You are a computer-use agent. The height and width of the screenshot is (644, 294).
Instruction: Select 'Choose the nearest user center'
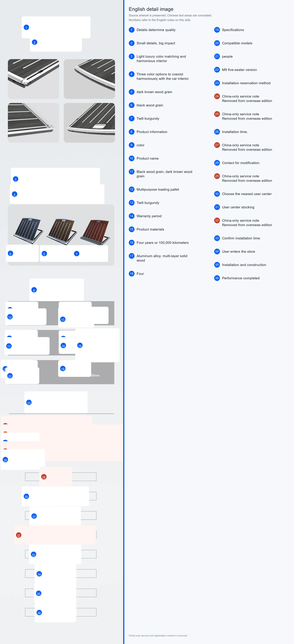click(x=247, y=194)
